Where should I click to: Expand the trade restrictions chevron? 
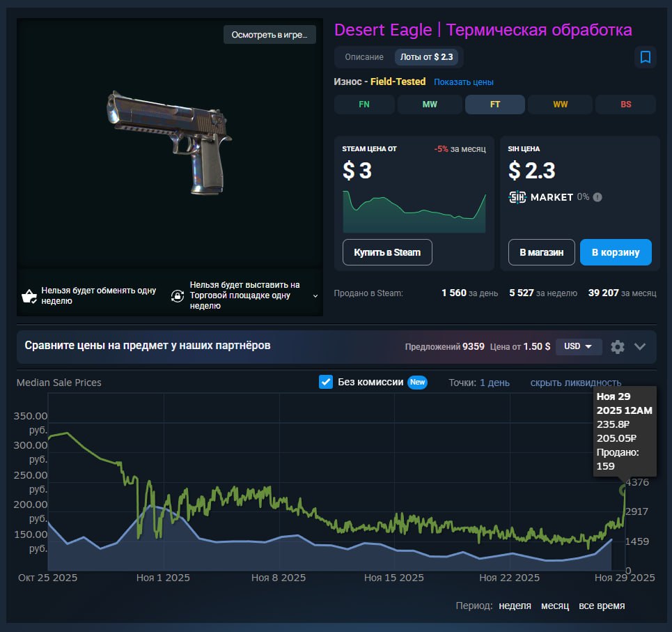pyautogui.click(x=315, y=296)
